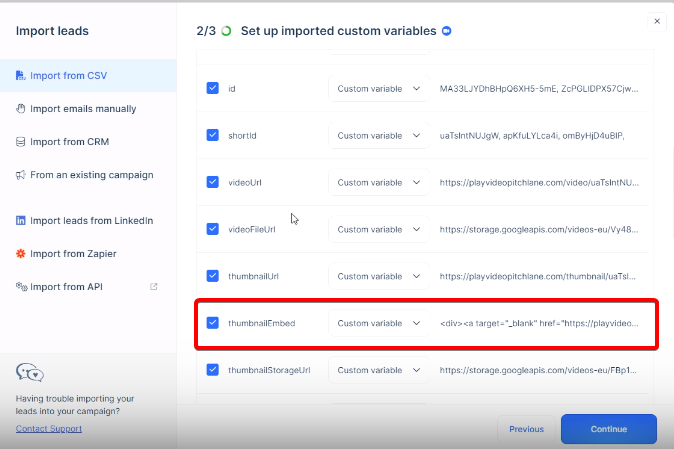674x449 pixels.
Task: Open the Custom variable dropdown for videoUrl
Action: click(379, 182)
